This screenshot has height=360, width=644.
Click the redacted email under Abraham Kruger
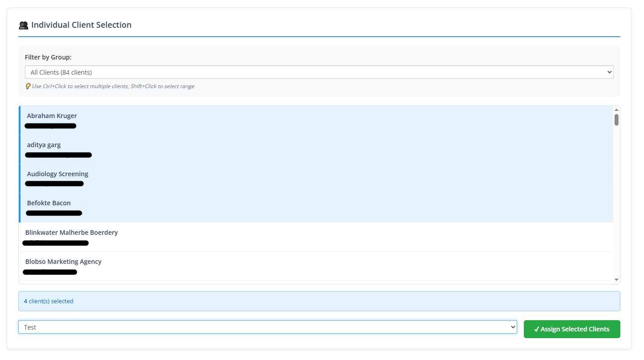tap(50, 126)
